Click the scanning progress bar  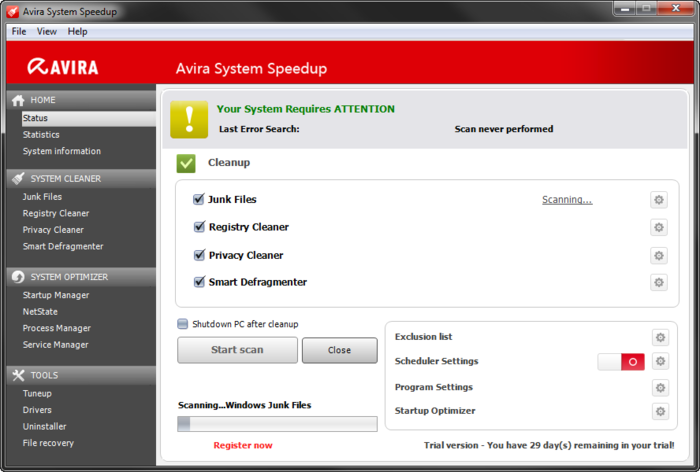[x=277, y=424]
